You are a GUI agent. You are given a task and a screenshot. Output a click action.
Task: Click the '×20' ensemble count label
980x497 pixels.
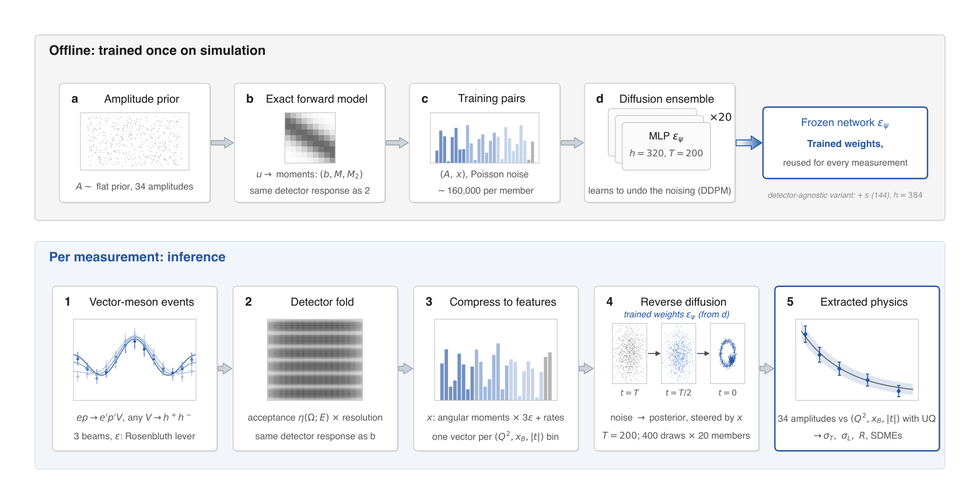tap(721, 117)
